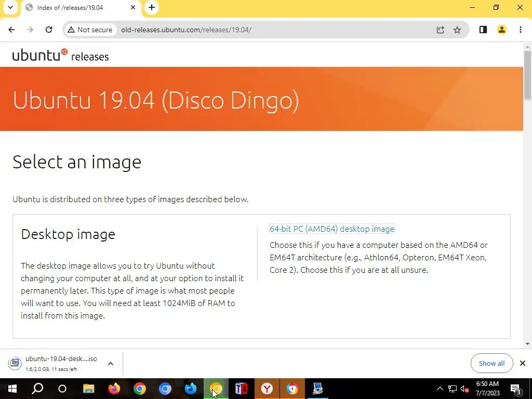Click the Select an image heading
This screenshot has height=399, width=532.
tap(77, 162)
